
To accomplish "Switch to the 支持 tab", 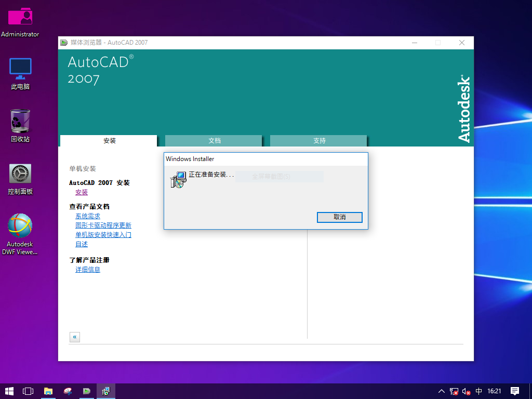I will click(x=319, y=141).
